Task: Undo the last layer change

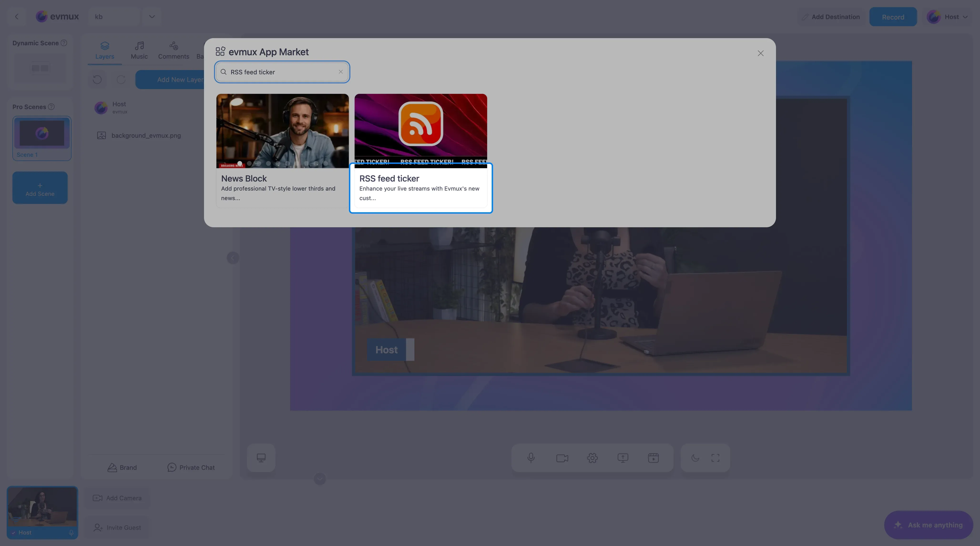Action: click(x=97, y=80)
